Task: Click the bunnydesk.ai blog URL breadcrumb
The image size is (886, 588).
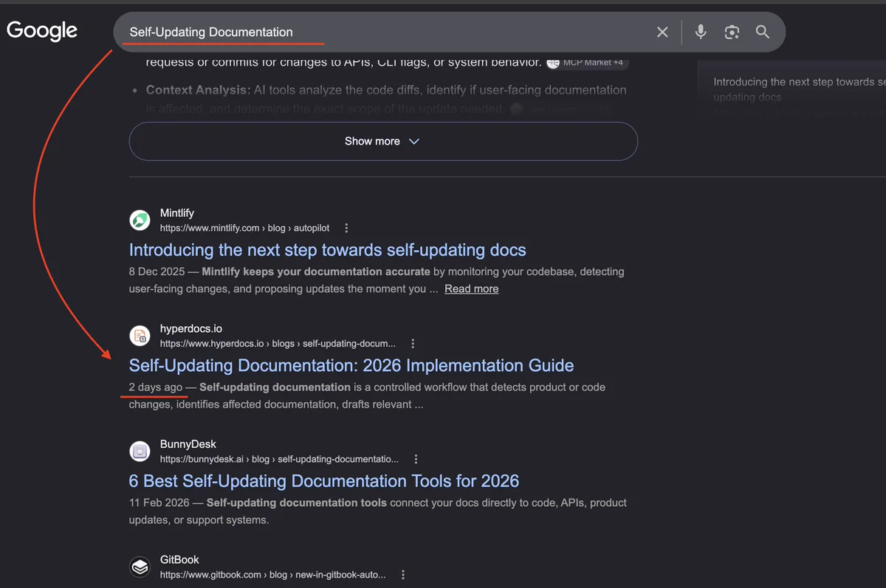Action: pos(279,459)
